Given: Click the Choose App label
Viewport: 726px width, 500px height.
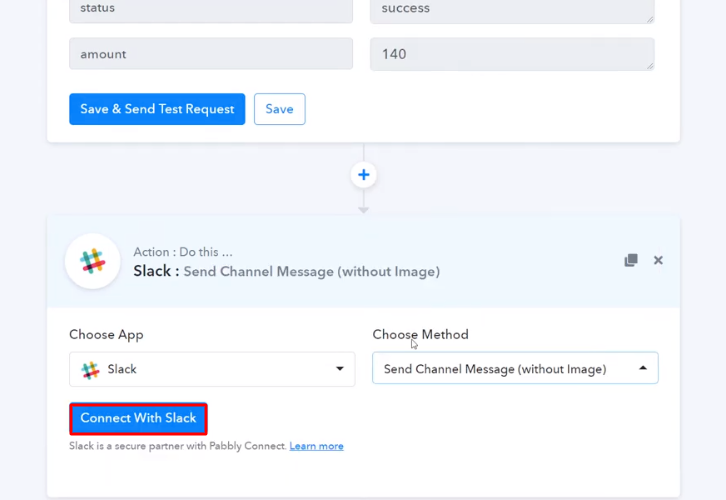Looking at the screenshot, I should tap(106, 335).
